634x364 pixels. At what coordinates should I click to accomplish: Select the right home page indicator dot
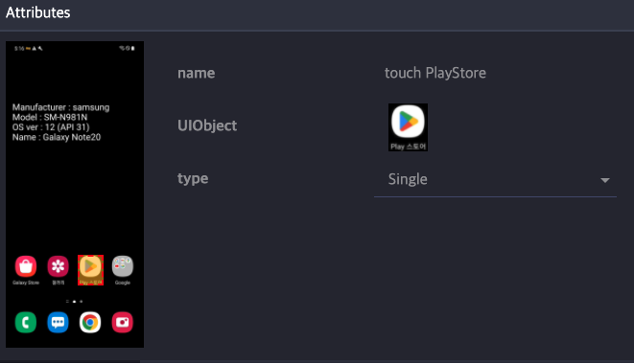click(82, 302)
